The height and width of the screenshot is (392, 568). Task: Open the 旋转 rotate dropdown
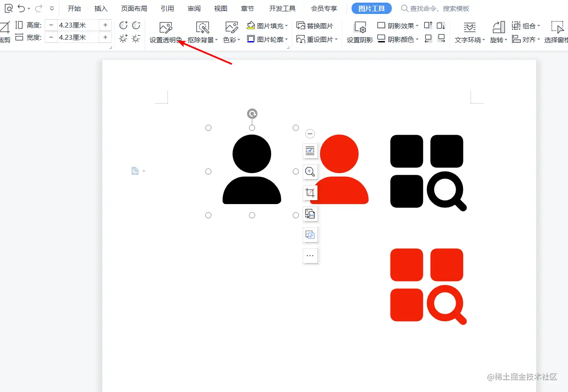[498, 33]
